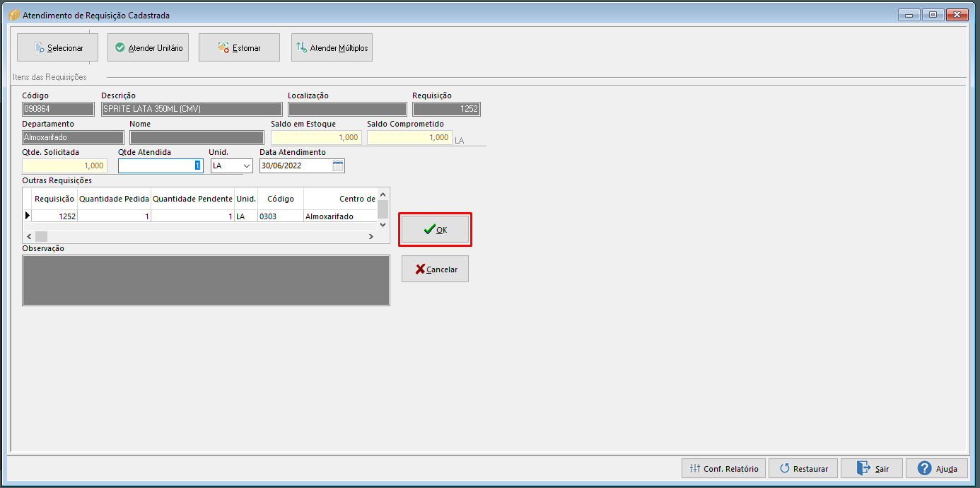The image size is (980, 488).
Task: Click grid horizontal scroll-left arrow
Action: [29, 236]
